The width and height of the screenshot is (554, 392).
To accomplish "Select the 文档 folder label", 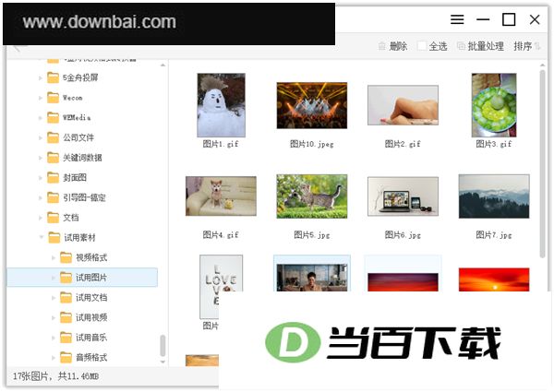I will tap(71, 218).
